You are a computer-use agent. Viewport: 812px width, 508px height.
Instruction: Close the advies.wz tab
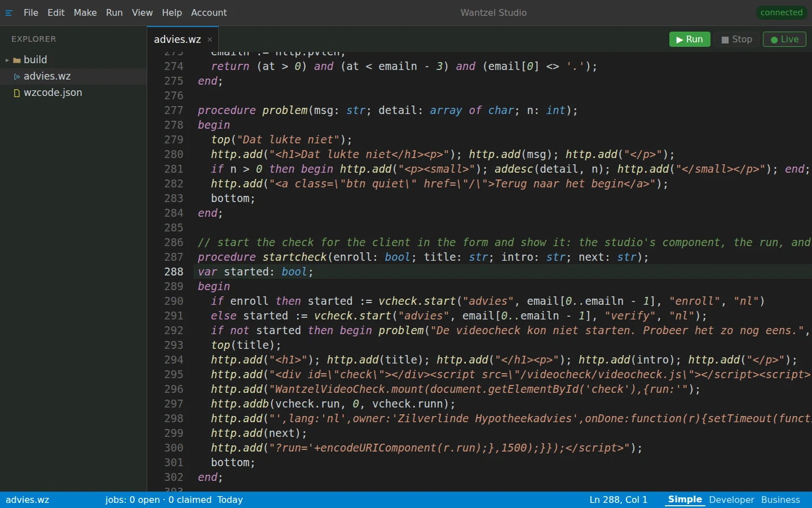pos(210,40)
